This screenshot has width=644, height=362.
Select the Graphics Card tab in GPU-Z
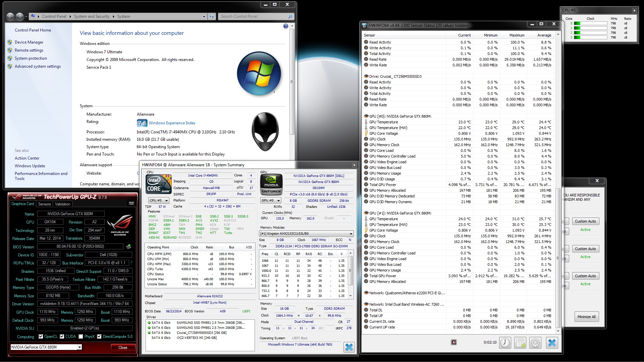pyautogui.click(x=23, y=204)
